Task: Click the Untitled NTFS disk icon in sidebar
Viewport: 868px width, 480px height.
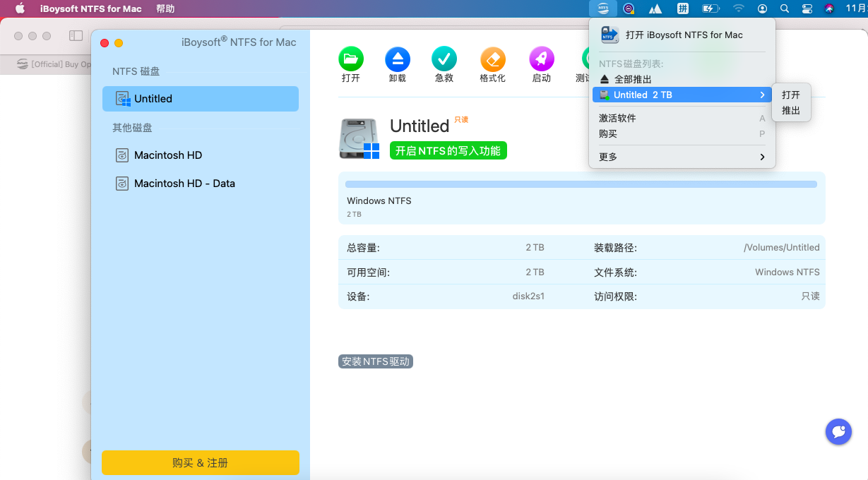Action: pyautogui.click(x=124, y=99)
